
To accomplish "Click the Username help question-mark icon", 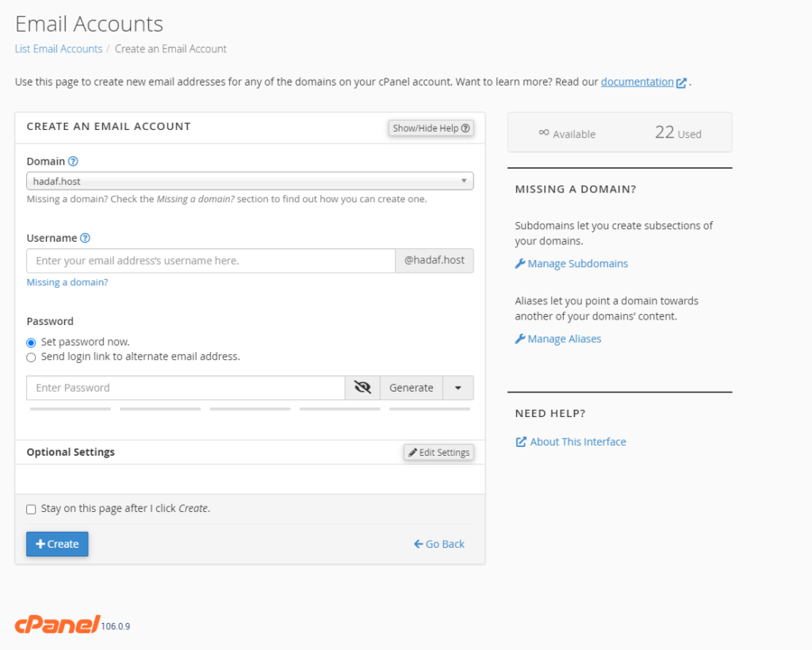I will pyautogui.click(x=86, y=238).
